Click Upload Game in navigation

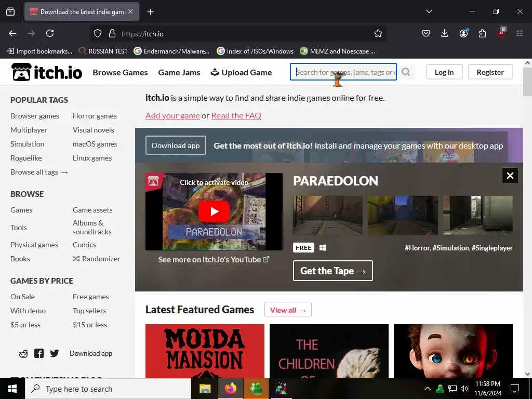241,72
